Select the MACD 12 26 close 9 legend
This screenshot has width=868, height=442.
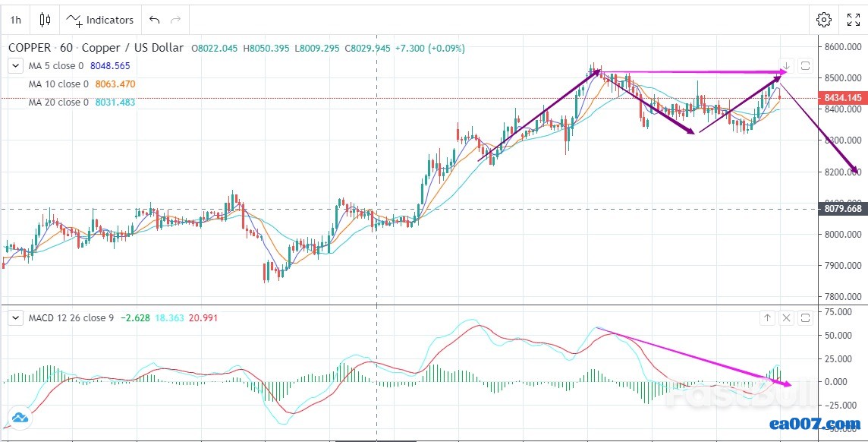pyautogui.click(x=71, y=318)
